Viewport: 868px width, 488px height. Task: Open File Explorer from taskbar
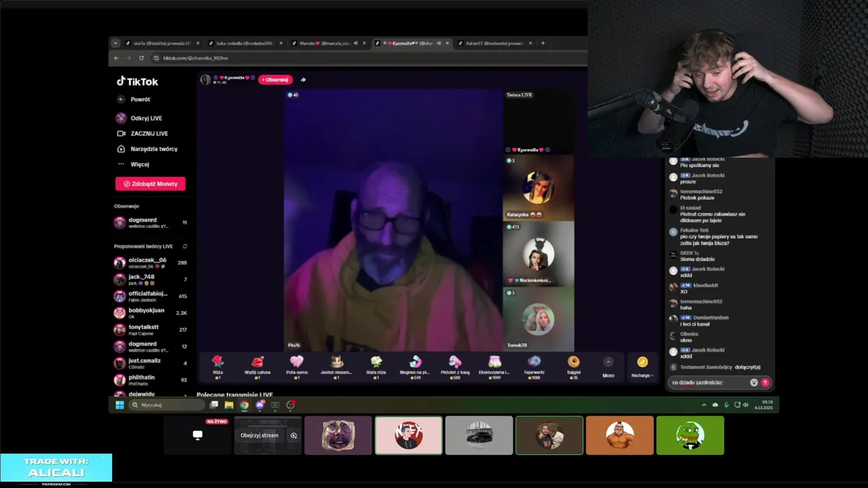pyautogui.click(x=229, y=405)
